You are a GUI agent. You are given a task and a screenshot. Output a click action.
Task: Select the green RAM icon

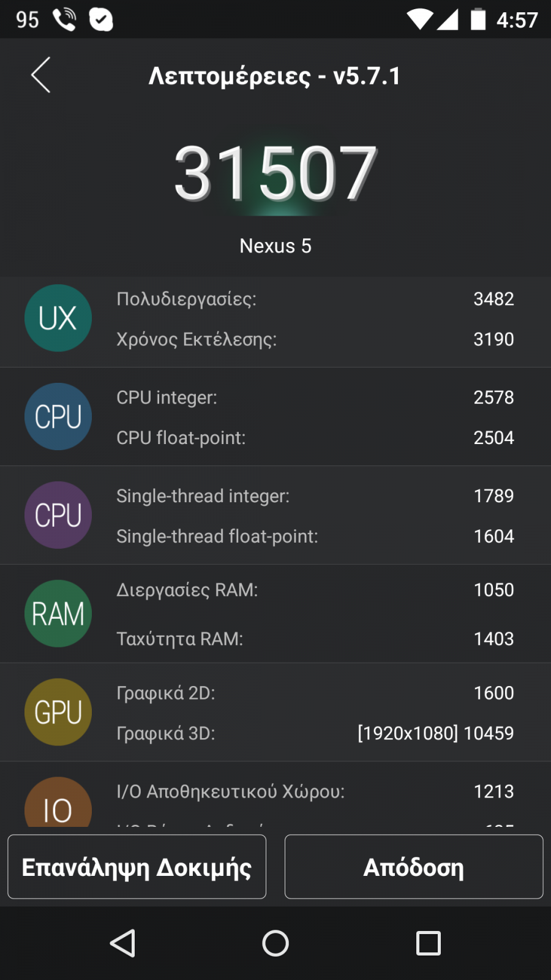58,614
